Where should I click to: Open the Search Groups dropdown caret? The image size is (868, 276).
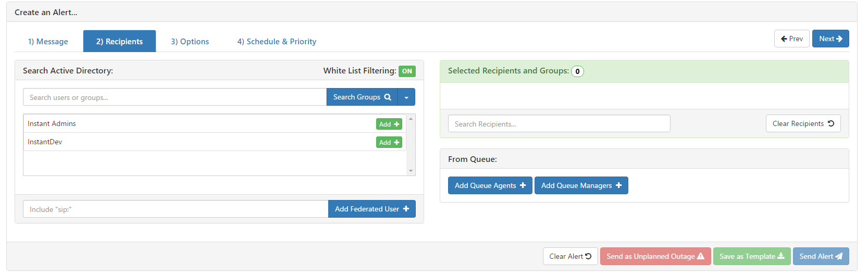[406, 97]
